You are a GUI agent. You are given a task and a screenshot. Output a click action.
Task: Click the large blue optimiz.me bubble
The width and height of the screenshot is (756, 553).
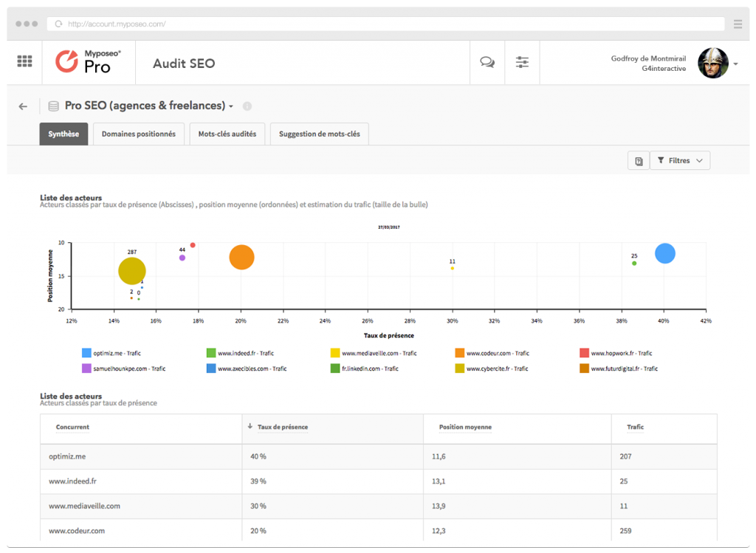pyautogui.click(x=665, y=253)
